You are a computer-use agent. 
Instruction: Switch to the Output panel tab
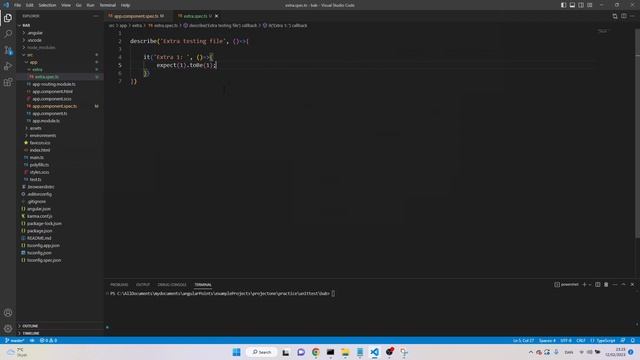[143, 284]
